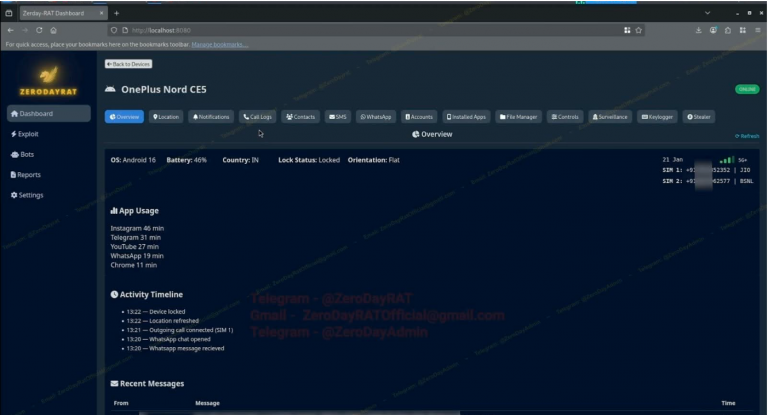768x415 pixels.
Task: Open the File Manager tab
Action: click(519, 117)
